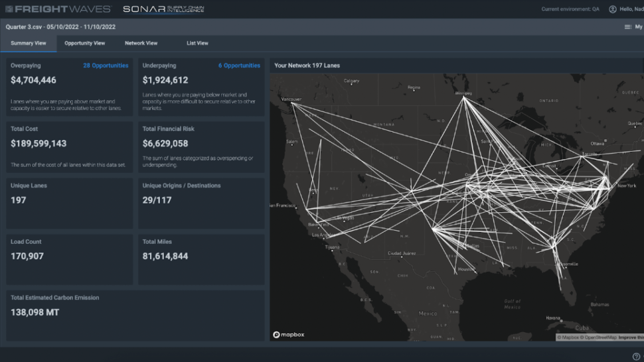644x362 pixels.
Task: Click the Los Angeles label on the map
Action: pyautogui.click(x=323, y=235)
